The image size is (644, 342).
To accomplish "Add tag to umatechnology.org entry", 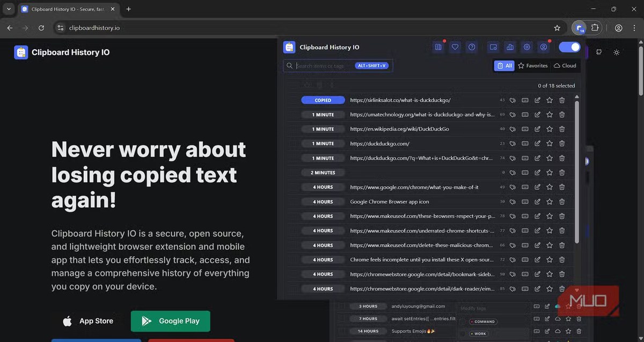I will (513, 115).
